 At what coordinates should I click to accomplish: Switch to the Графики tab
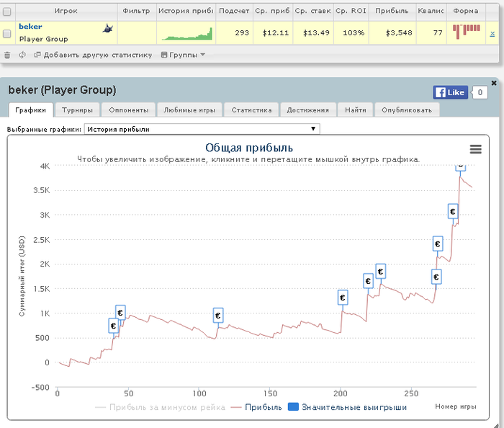pyautogui.click(x=31, y=110)
